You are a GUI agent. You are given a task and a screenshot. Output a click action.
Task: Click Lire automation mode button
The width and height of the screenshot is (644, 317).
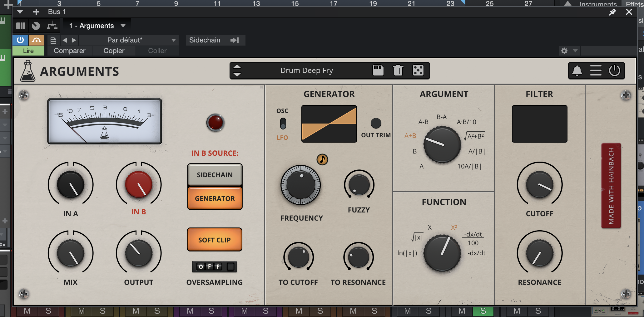28,51
